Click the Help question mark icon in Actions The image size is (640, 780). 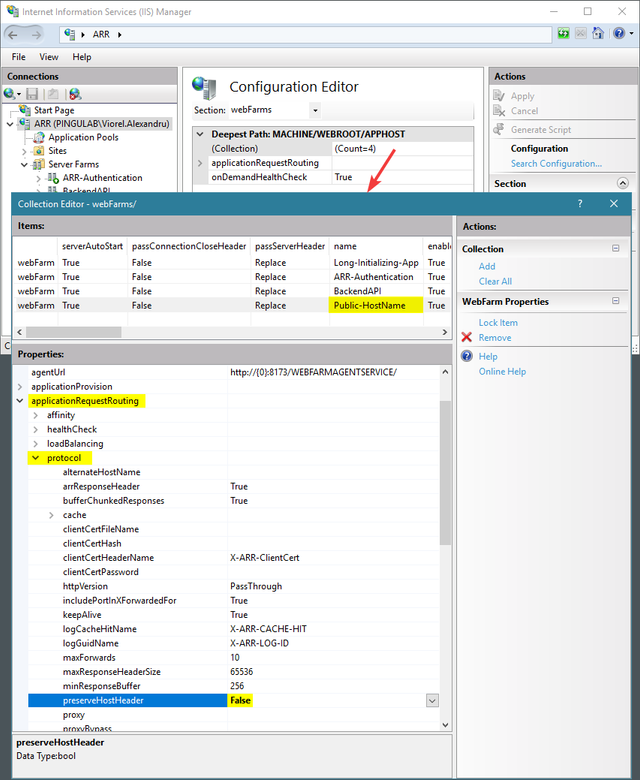466,356
